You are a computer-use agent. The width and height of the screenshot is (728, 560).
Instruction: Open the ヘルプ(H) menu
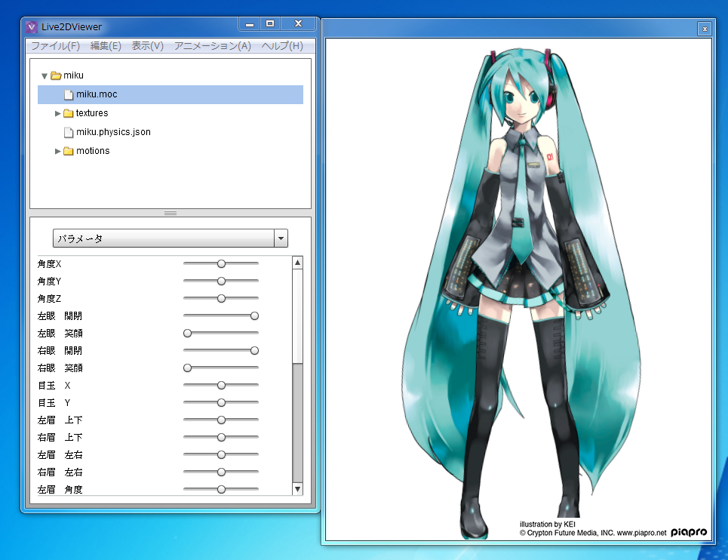point(282,46)
